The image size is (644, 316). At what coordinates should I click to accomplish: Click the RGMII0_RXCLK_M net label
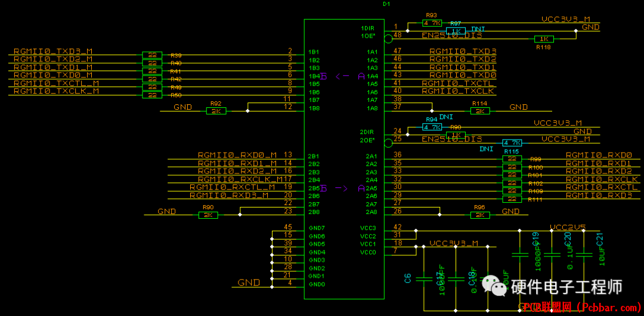(241, 179)
